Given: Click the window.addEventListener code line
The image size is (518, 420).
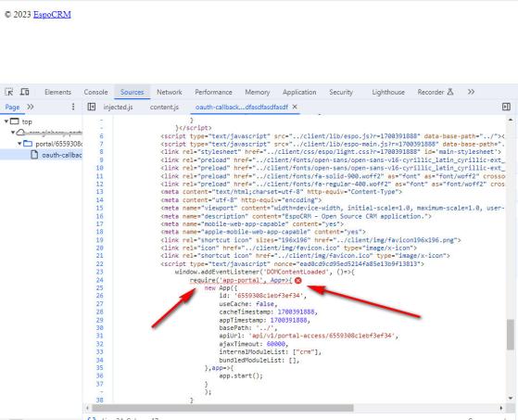Looking at the screenshot, I should 265,272.
